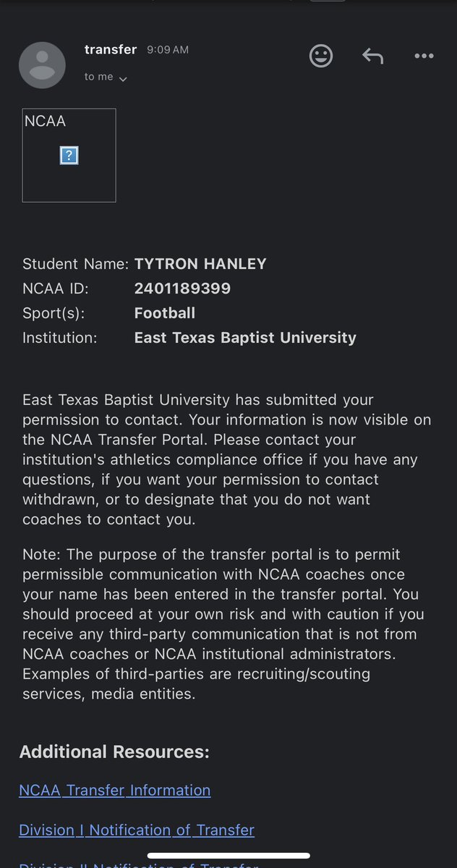Tap the "to me" recipient label
Viewport: 457px width, 868px height.
98,77
